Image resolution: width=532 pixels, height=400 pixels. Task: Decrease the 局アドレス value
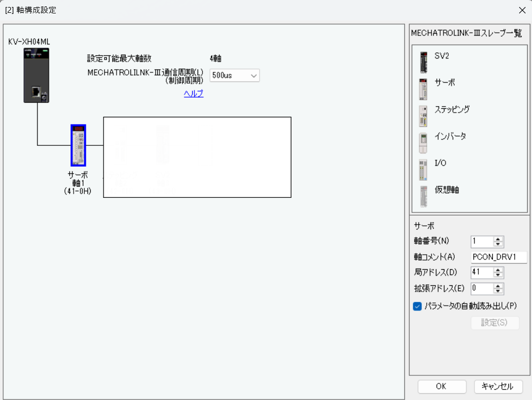click(498, 275)
